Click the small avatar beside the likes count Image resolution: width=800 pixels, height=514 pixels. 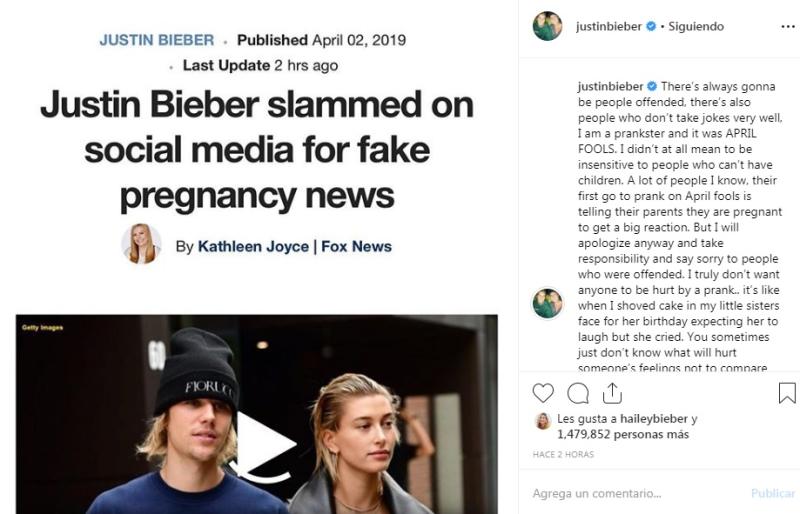(x=543, y=421)
